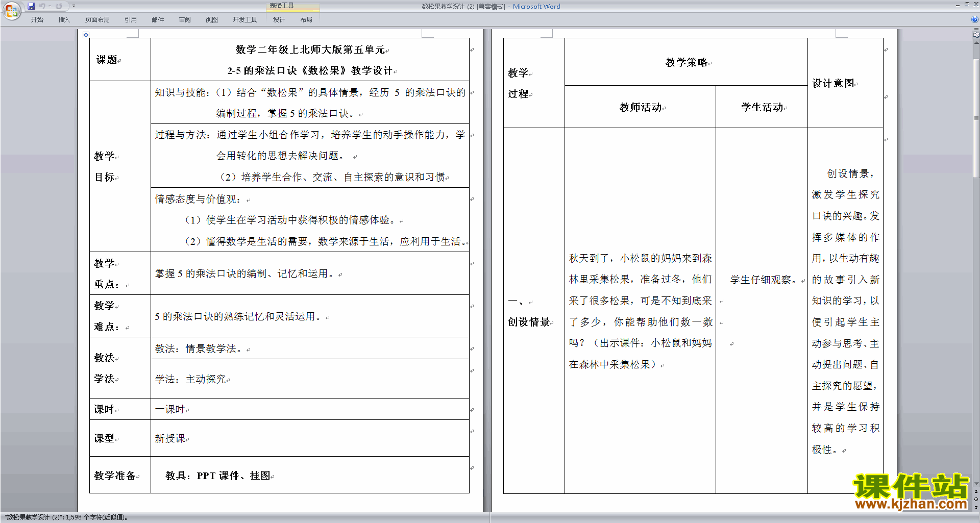Redo the last undone action
980x523 pixels.
[59, 6]
